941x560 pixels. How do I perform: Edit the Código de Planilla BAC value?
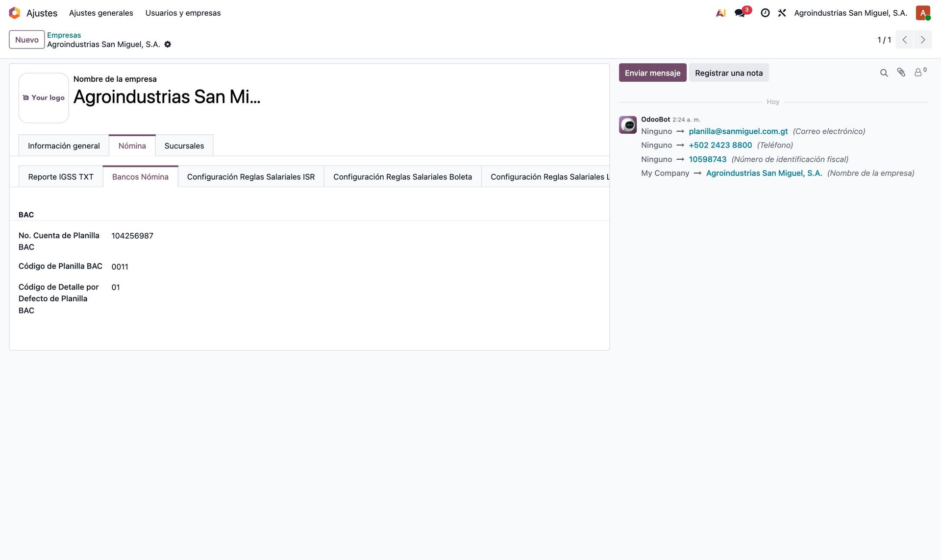(x=120, y=267)
